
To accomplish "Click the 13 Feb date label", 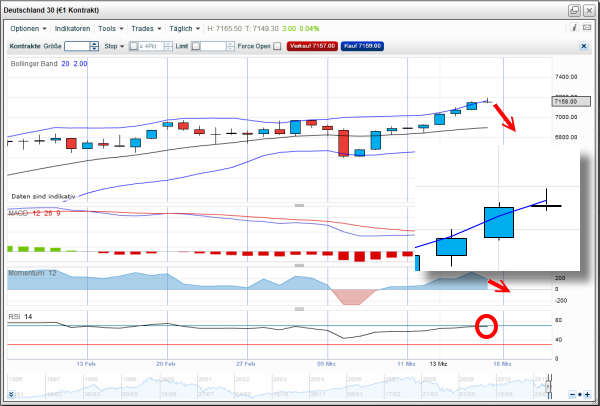I will point(87,364).
